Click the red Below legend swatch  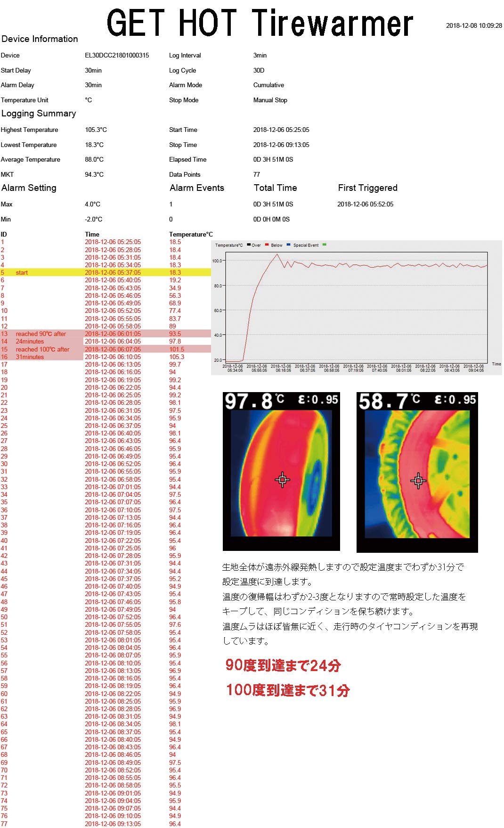pyautogui.click(x=267, y=245)
